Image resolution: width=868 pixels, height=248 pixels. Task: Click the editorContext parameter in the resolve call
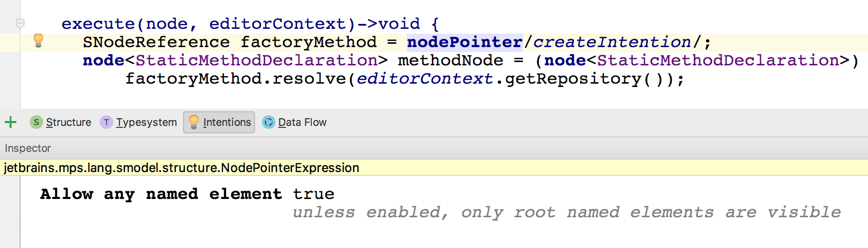(425, 78)
